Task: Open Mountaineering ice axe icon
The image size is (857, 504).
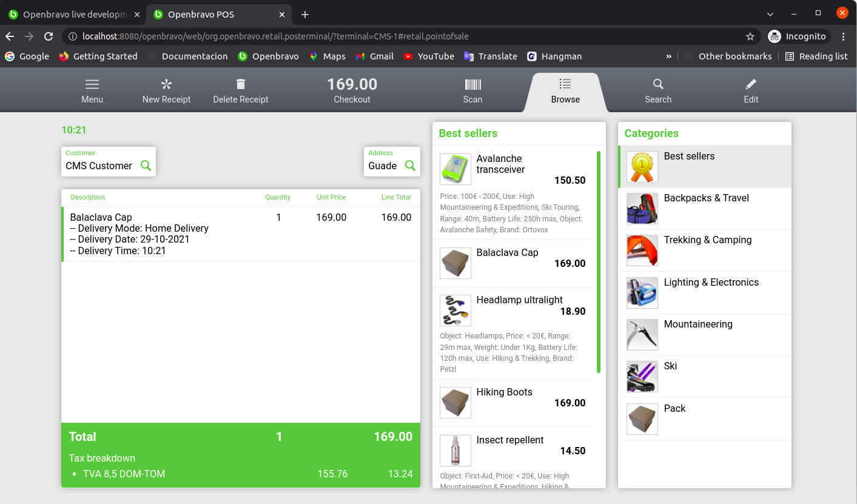Action: 642,335
